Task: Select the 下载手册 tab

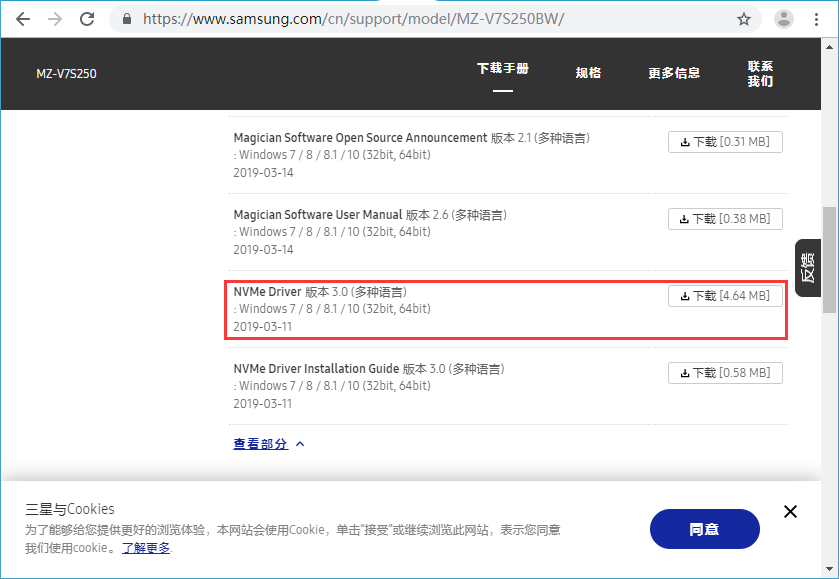Action: [502, 68]
